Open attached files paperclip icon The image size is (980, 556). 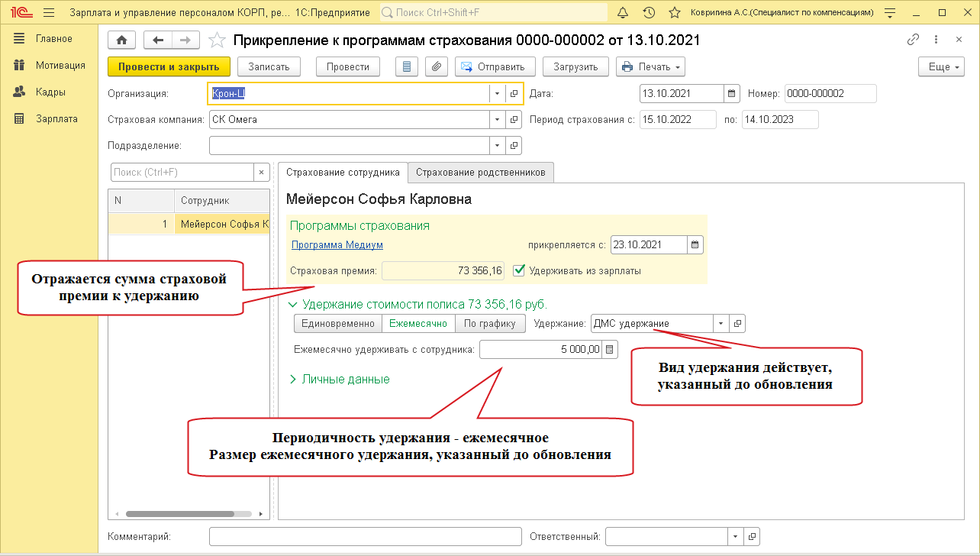(x=436, y=66)
